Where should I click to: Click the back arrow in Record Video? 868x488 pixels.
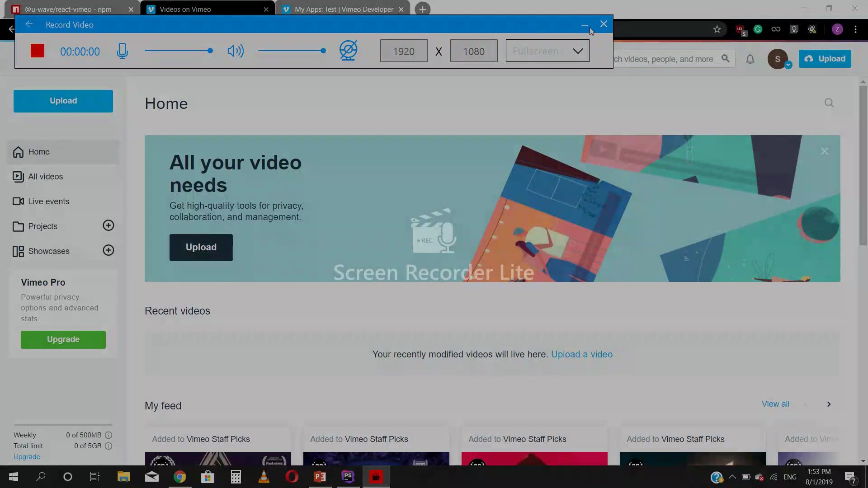pos(29,24)
